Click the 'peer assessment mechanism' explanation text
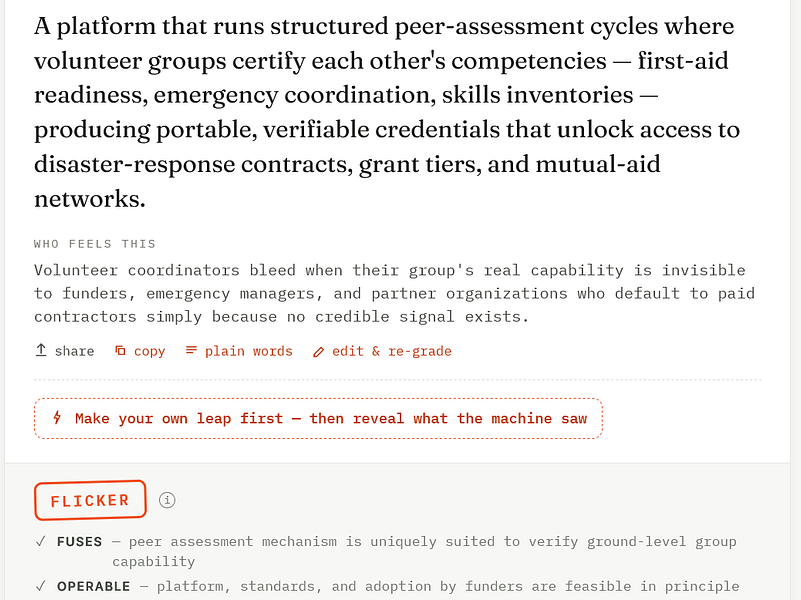Image resolution: width=801 pixels, height=600 pixels. pyautogui.click(x=425, y=551)
